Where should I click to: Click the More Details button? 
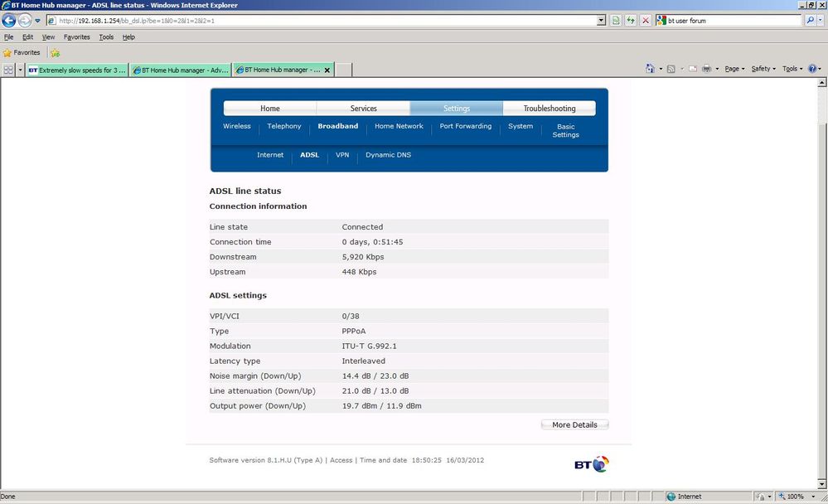pyautogui.click(x=574, y=424)
